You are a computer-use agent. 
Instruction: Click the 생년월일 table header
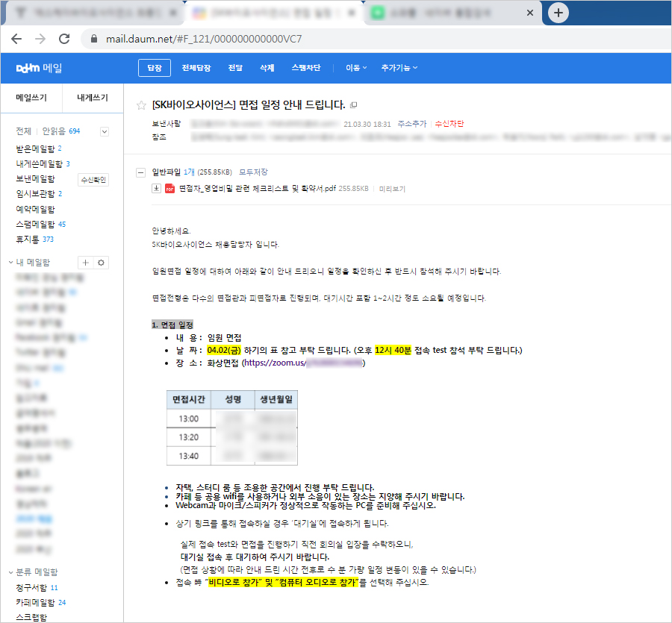click(276, 400)
